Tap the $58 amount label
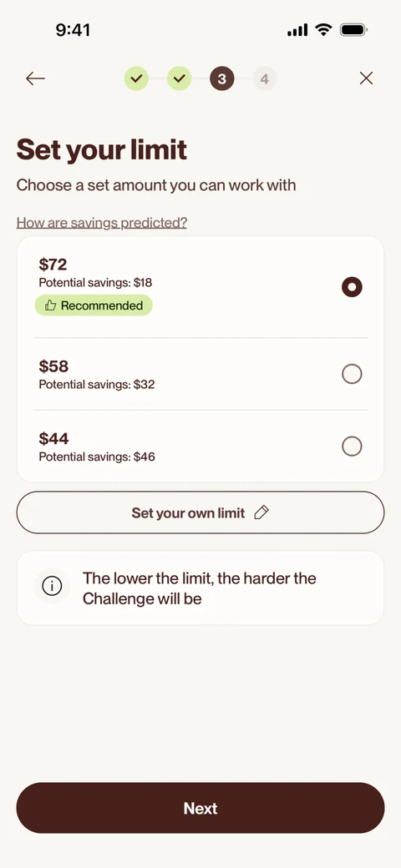The width and height of the screenshot is (401, 868). (53, 366)
